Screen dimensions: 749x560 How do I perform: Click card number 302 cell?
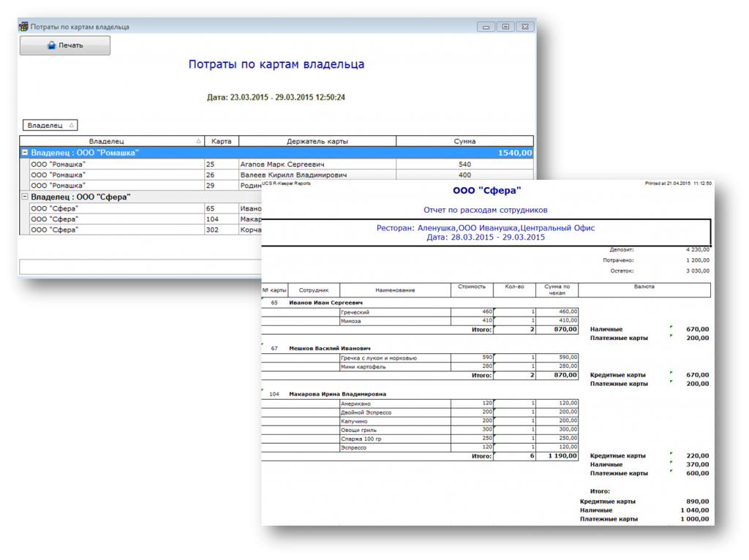tap(221, 230)
